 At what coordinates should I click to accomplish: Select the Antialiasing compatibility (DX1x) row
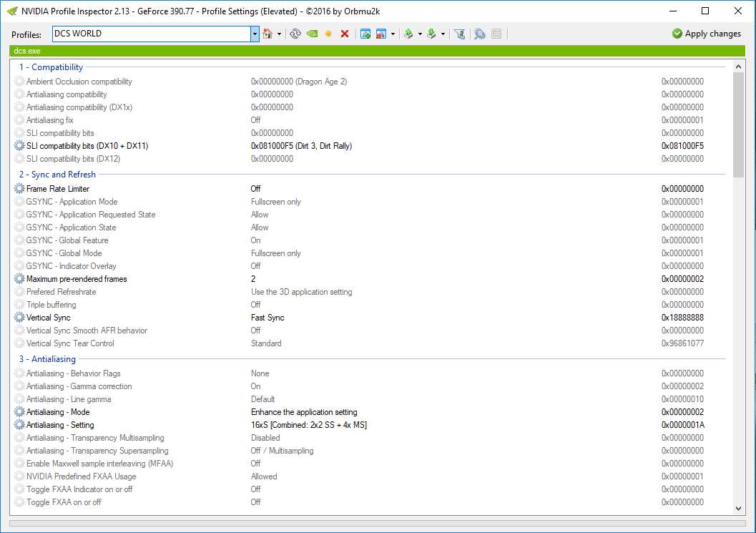[x=369, y=107]
